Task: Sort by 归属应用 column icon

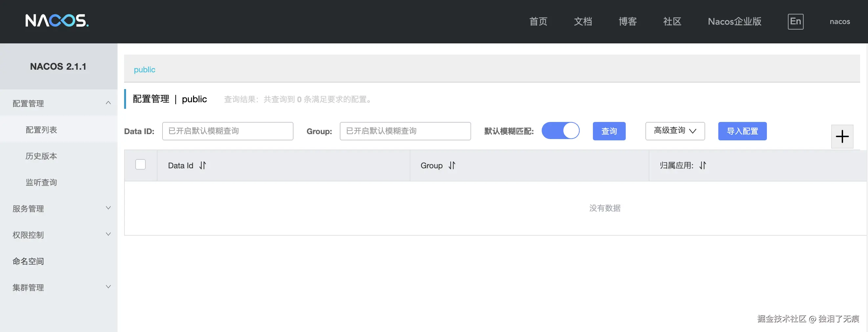Action: click(703, 165)
